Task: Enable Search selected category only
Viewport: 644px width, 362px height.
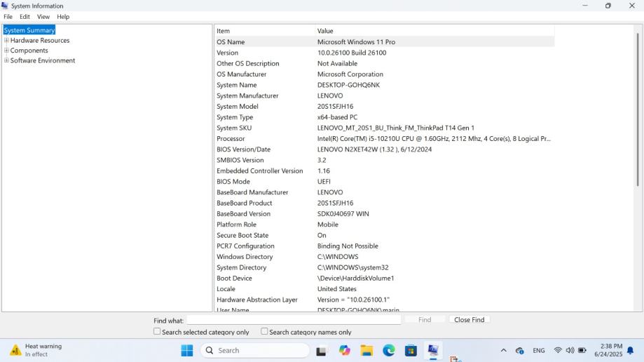Action: 157,331
